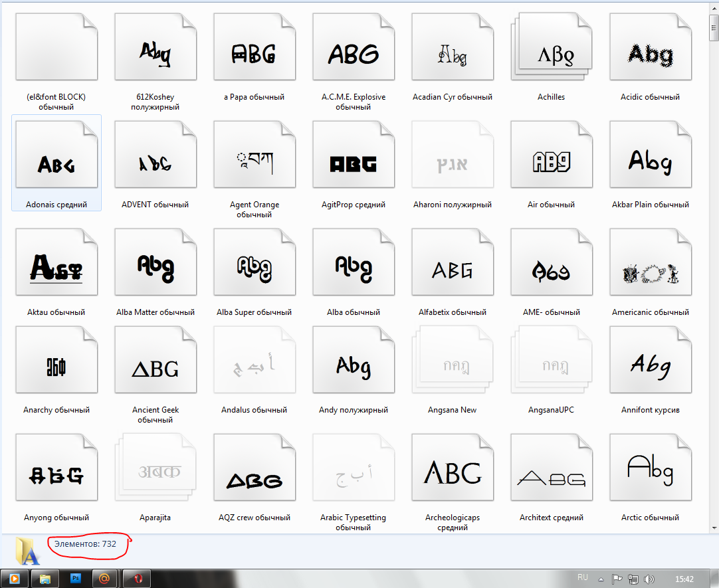
Task: Open the mail agent @ taskbar icon
Action: point(105,579)
